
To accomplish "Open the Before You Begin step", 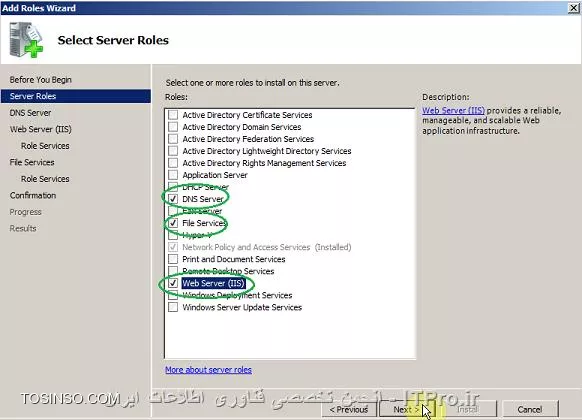I will (40, 79).
